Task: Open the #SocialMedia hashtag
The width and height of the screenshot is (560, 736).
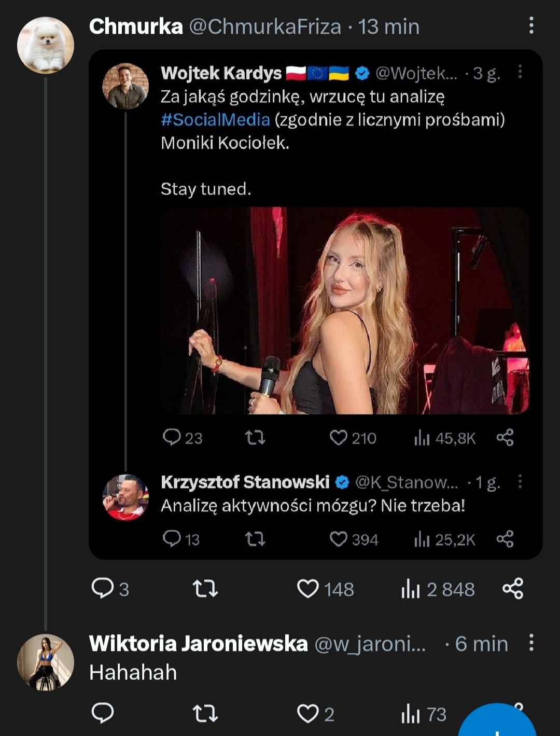Action: coord(215,120)
